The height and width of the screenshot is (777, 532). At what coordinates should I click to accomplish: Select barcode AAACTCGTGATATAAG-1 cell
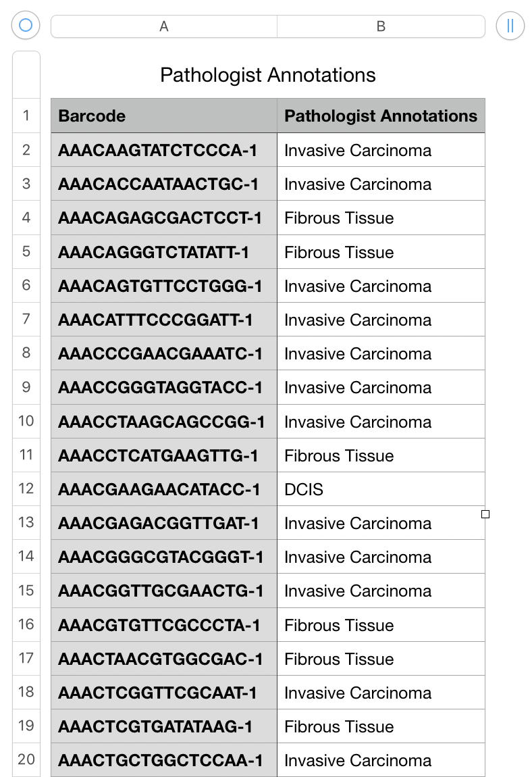tap(164, 726)
